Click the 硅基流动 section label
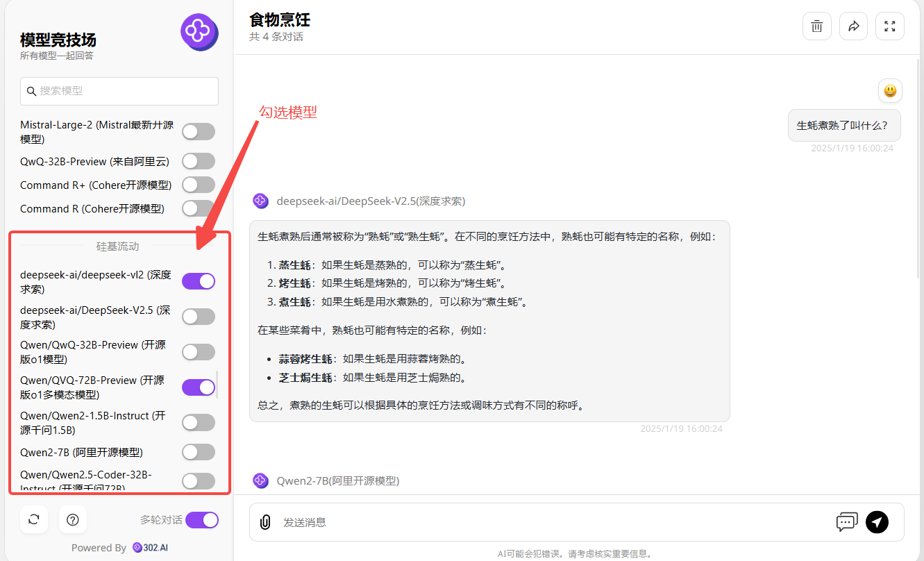The width and height of the screenshot is (924, 561). tap(117, 246)
